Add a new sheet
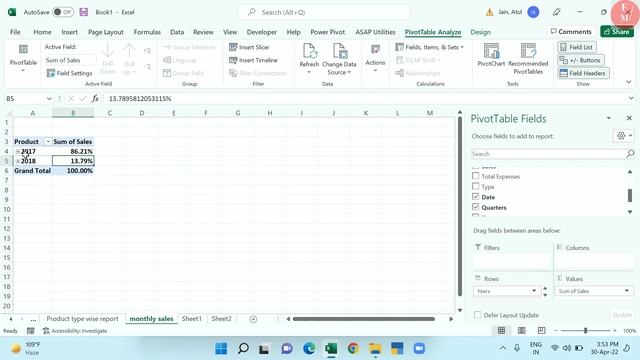 click(x=253, y=319)
